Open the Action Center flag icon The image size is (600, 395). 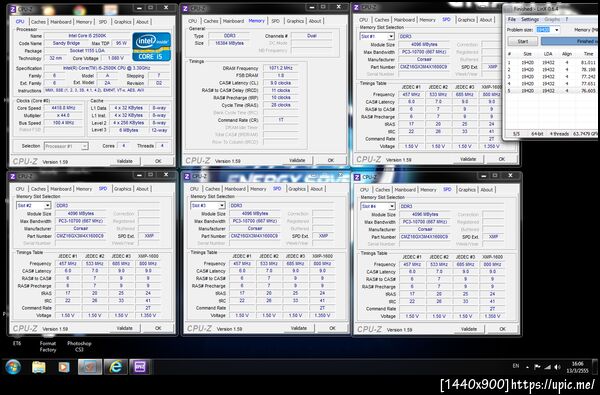537,367
